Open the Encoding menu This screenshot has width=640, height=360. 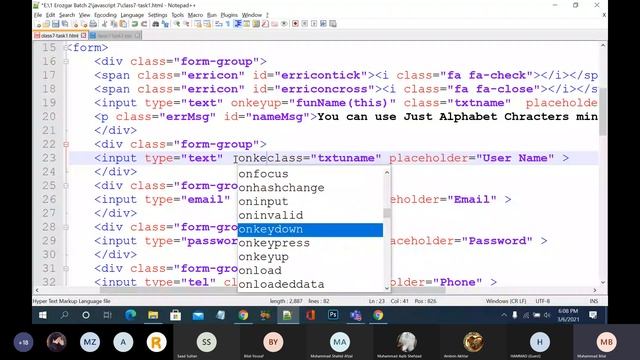coord(105,15)
